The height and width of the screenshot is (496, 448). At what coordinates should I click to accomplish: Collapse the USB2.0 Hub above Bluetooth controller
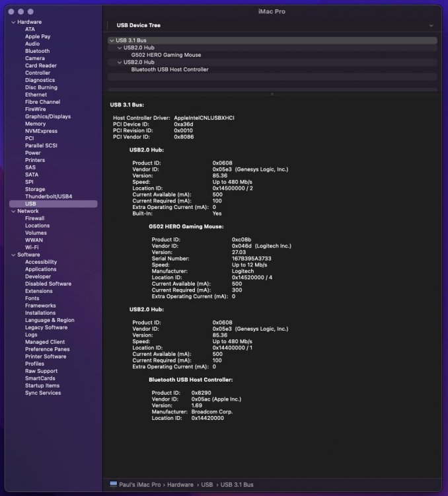pos(120,62)
